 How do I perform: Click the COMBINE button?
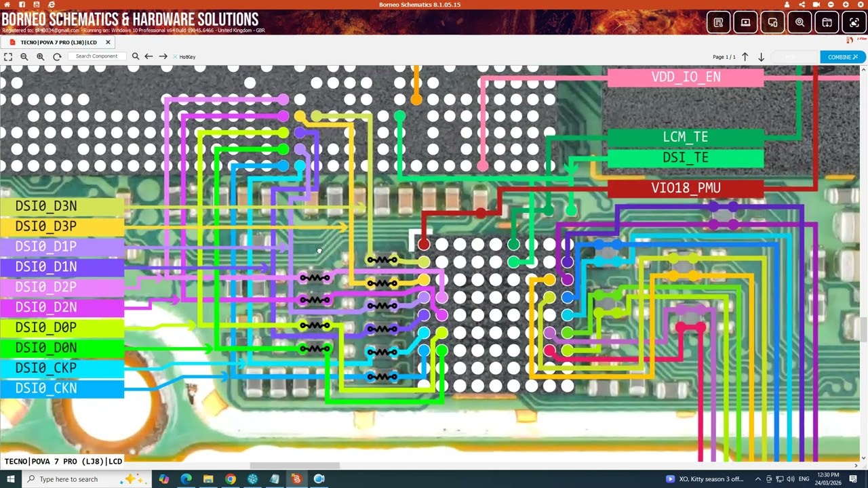coord(843,57)
